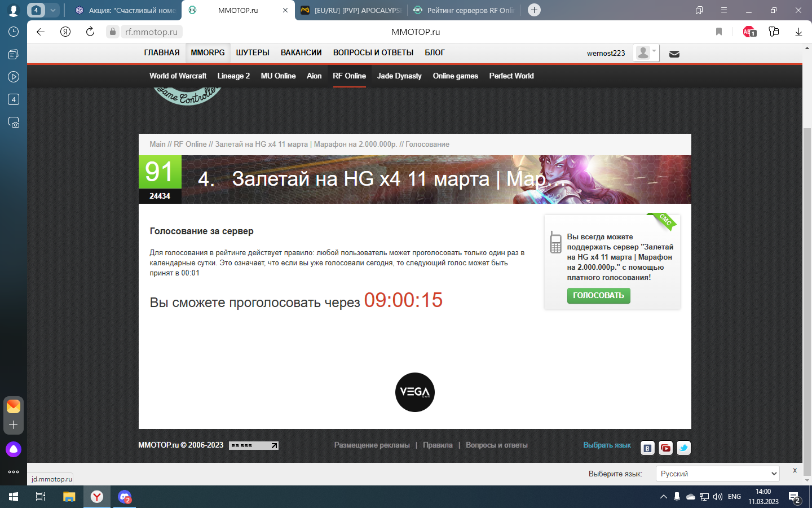The width and height of the screenshot is (812, 508).
Task: Open the browser profile avatar icon
Action: click(14, 10)
